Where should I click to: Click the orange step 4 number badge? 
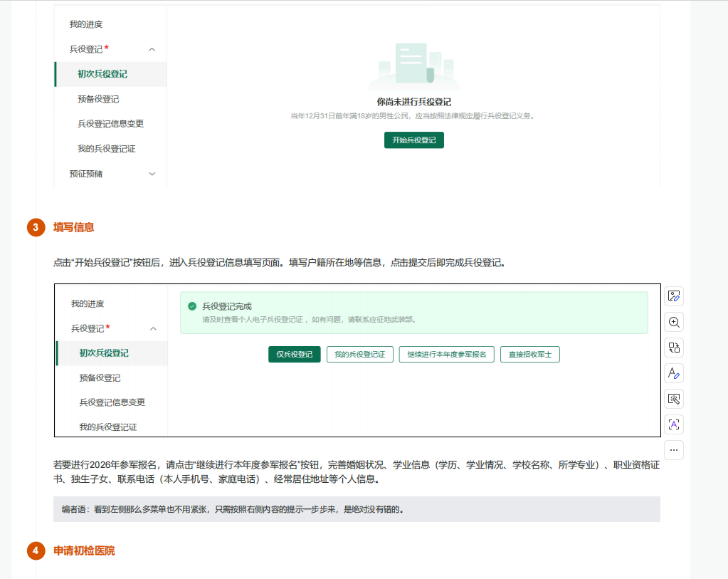(x=36, y=551)
